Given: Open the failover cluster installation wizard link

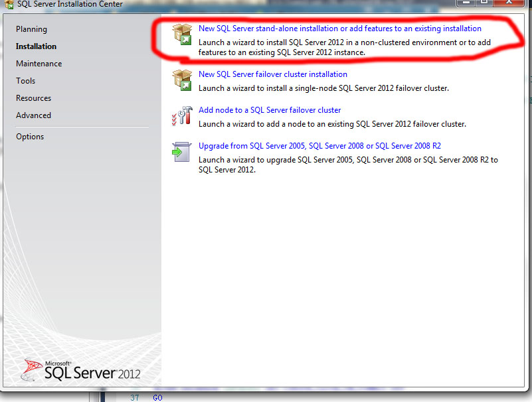Looking at the screenshot, I should 272,74.
